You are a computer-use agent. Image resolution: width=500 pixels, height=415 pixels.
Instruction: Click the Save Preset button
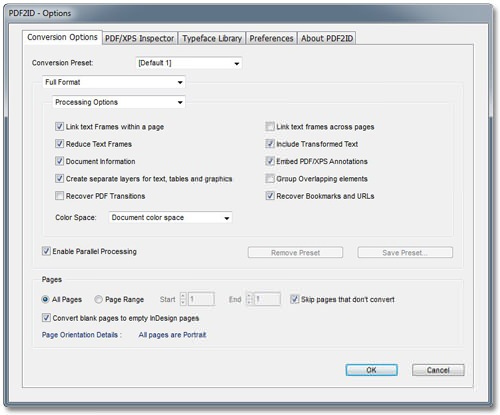[x=405, y=253]
